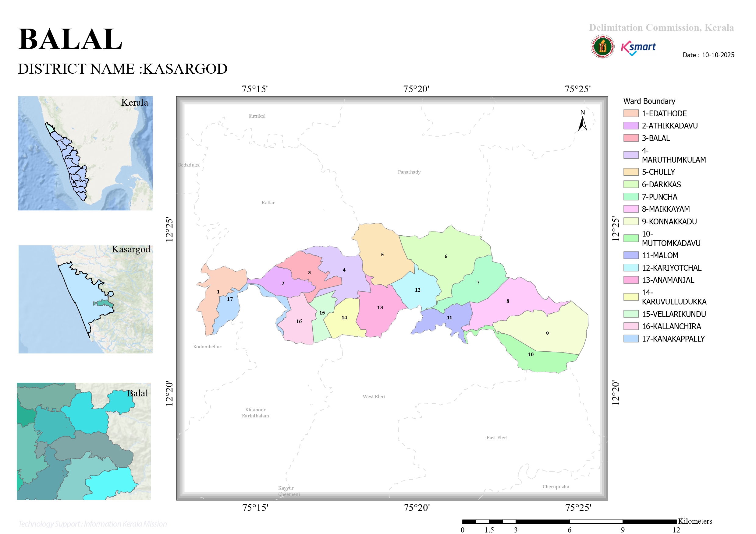Click the Technology Support credit text
The width and height of the screenshot is (756, 534).
(x=92, y=524)
